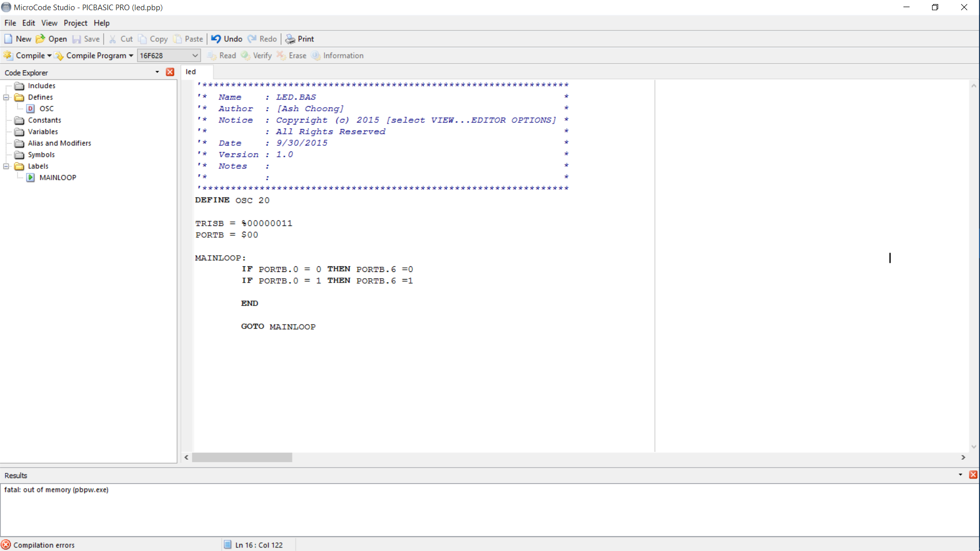Click the Redo button to redo action

(262, 38)
